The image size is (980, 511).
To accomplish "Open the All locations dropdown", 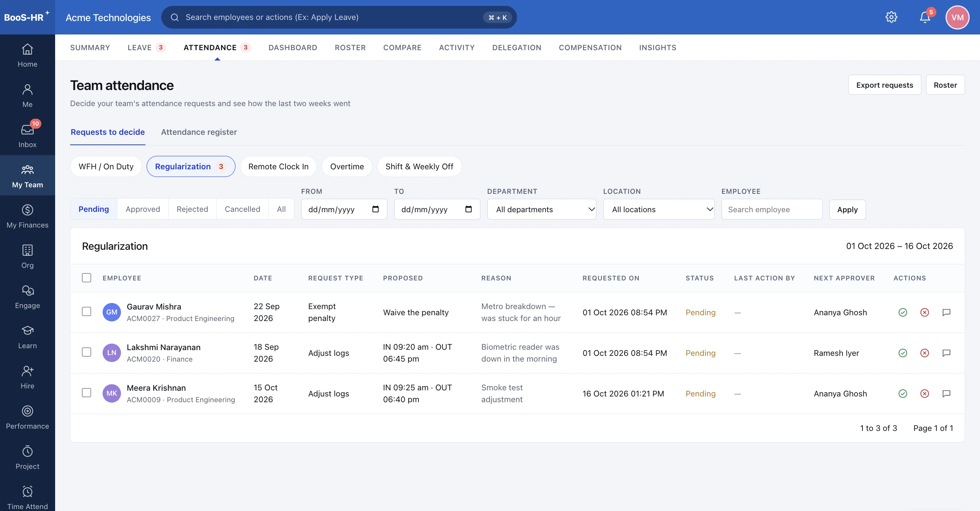I will 659,209.
